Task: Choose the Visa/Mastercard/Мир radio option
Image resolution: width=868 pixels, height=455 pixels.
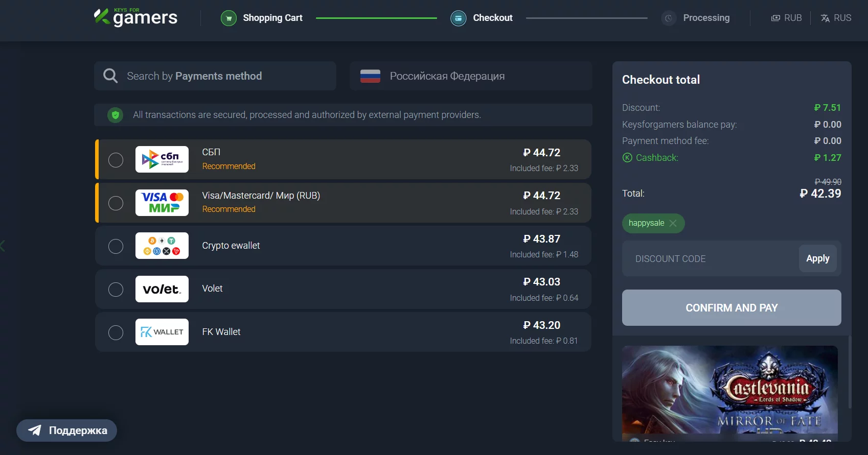Action: point(116,203)
